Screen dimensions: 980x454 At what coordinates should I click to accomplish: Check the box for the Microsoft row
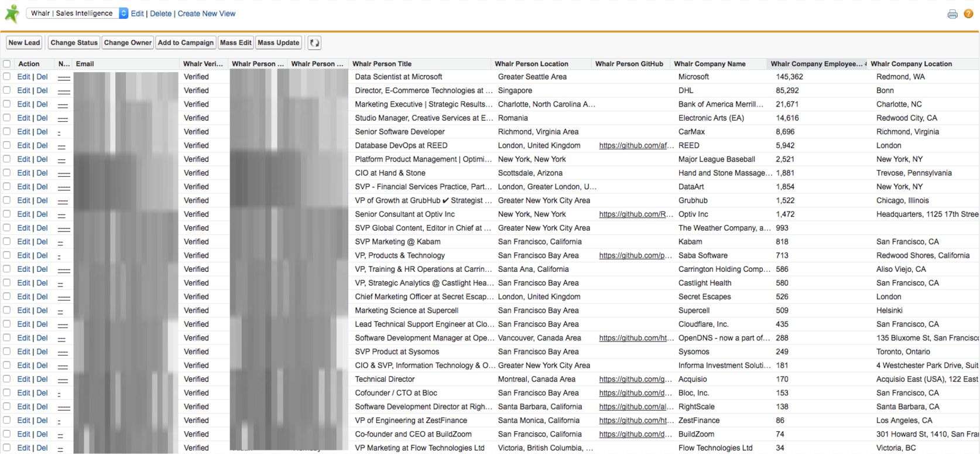(x=7, y=77)
